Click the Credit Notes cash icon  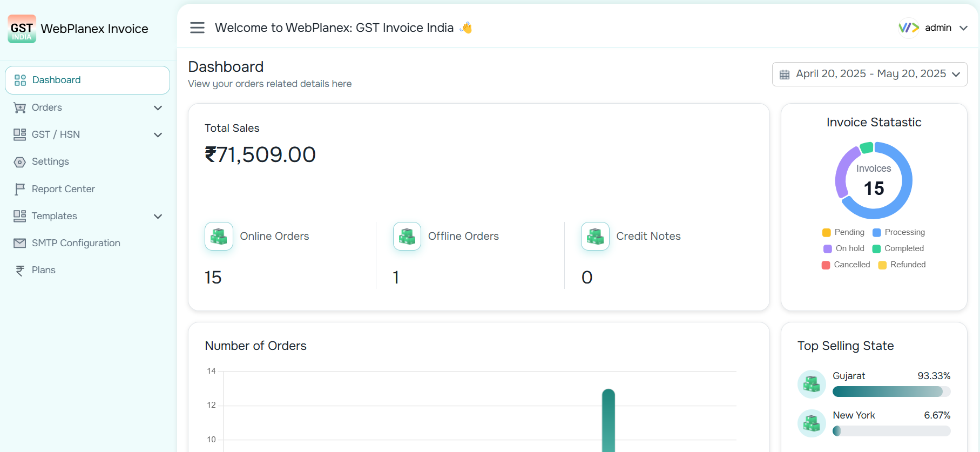tap(595, 236)
